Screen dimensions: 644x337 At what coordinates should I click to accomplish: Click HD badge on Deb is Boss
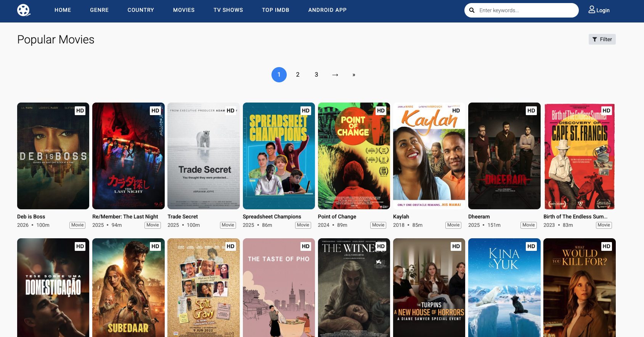click(x=80, y=111)
